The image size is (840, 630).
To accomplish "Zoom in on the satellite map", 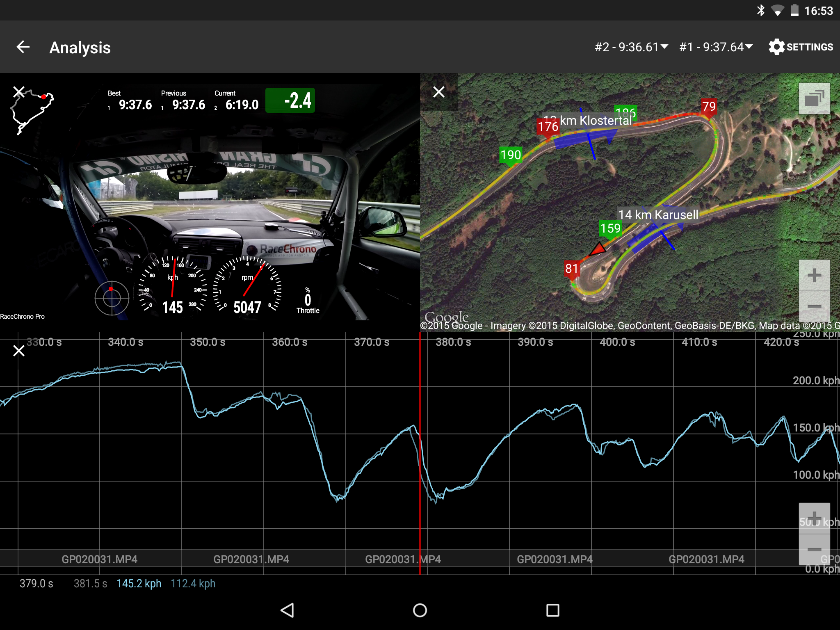I will 814,275.
